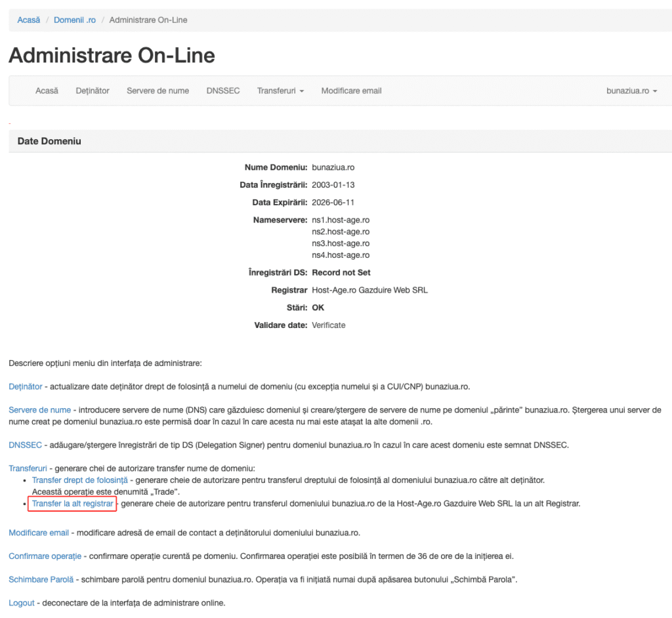The width and height of the screenshot is (672, 618).
Task: Open the Deținător menu item
Action: click(x=93, y=91)
